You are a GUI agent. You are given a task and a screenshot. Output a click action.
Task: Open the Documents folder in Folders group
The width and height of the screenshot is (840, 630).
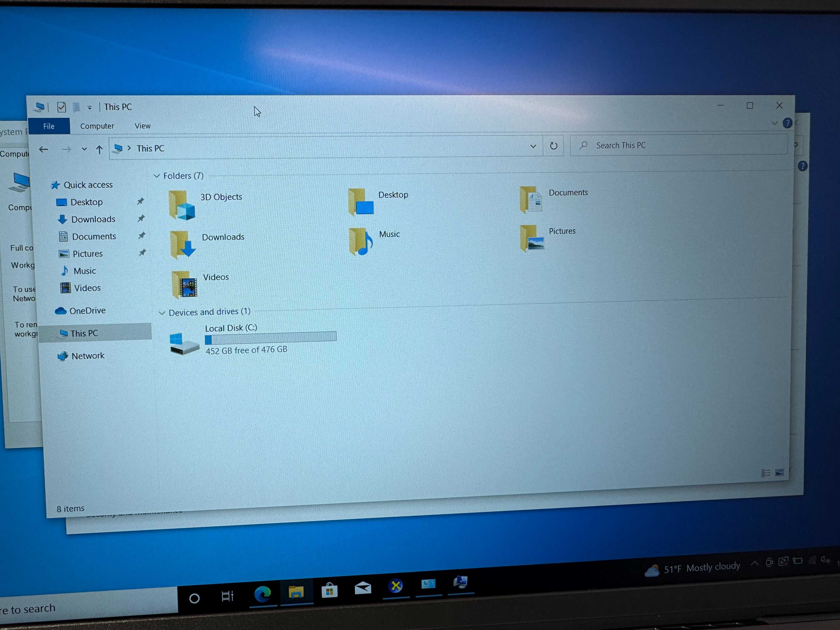click(x=531, y=199)
